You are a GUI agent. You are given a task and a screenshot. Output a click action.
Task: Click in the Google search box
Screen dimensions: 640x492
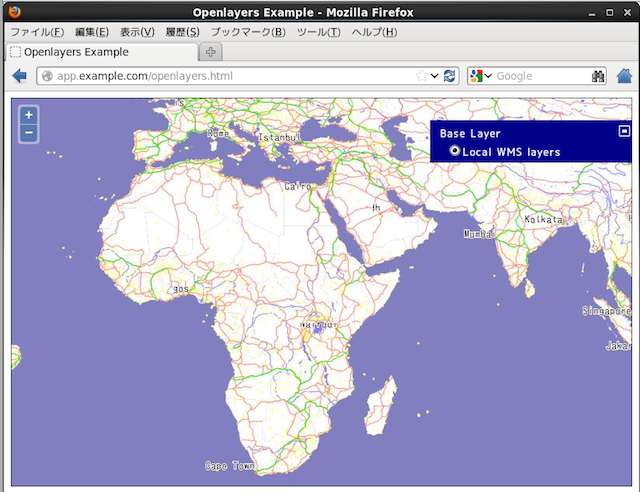tap(540, 76)
